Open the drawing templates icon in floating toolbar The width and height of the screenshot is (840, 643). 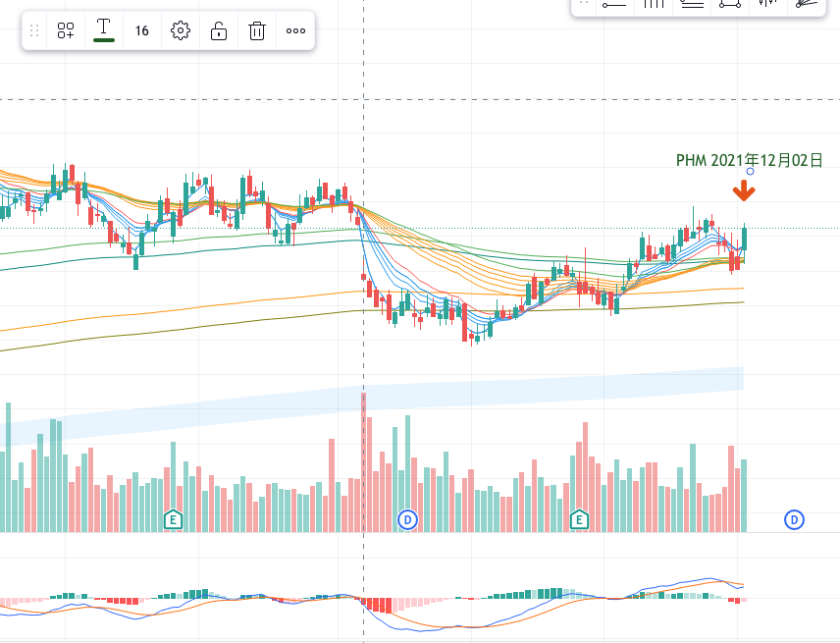pyautogui.click(x=66, y=30)
